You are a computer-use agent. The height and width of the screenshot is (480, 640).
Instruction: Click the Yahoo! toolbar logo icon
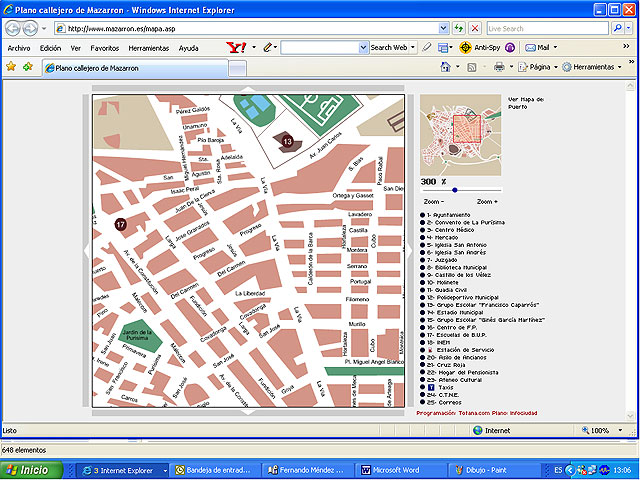point(236,47)
